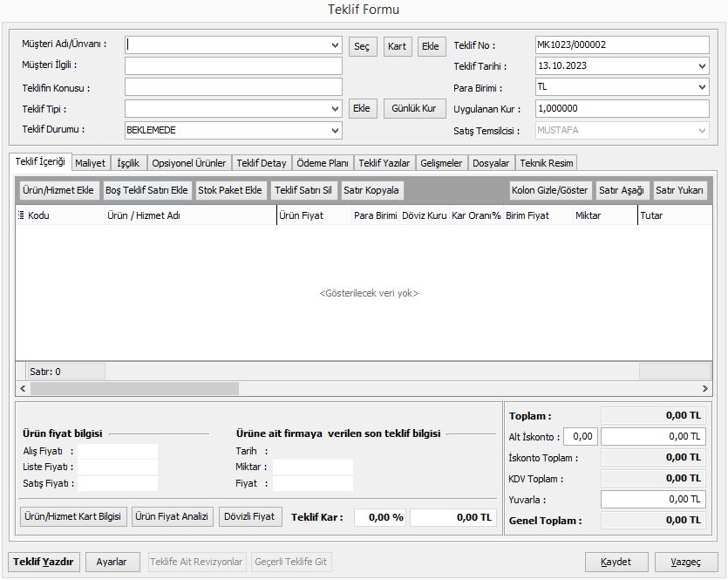Open the Teklif Durumu dropdown list

coord(336,131)
